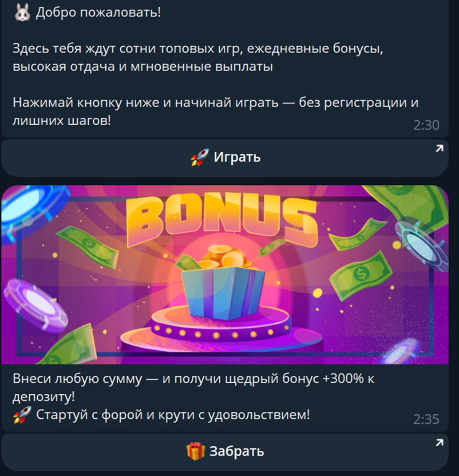This screenshot has width=459, height=476.
Task: Open the BONUS promotional image
Action: [225, 275]
